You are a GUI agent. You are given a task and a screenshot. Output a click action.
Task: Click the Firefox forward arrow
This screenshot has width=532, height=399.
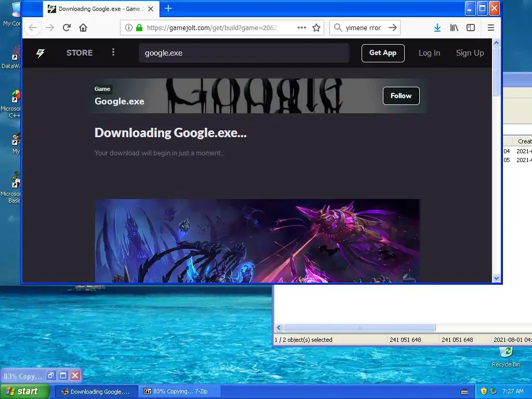[x=50, y=28]
